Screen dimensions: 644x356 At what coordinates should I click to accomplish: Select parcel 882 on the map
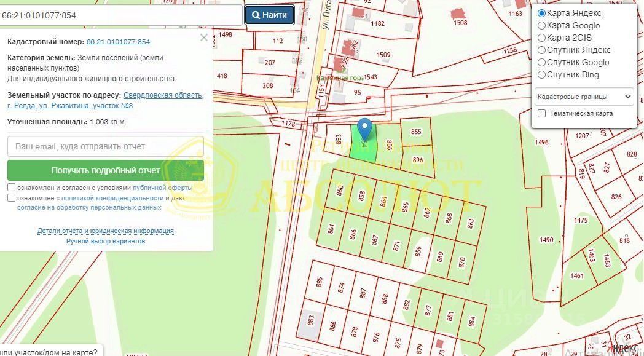407,304
